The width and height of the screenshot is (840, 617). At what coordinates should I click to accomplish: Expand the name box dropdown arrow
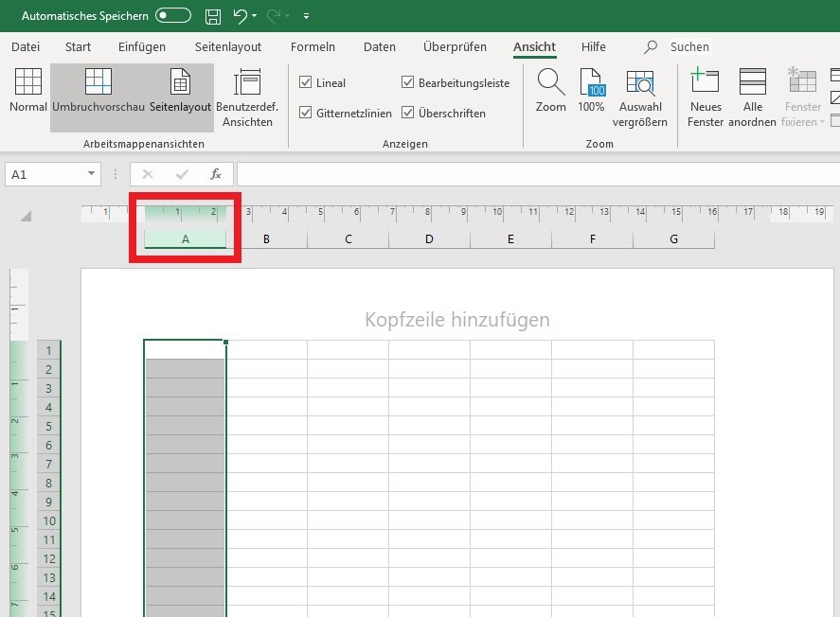91,174
